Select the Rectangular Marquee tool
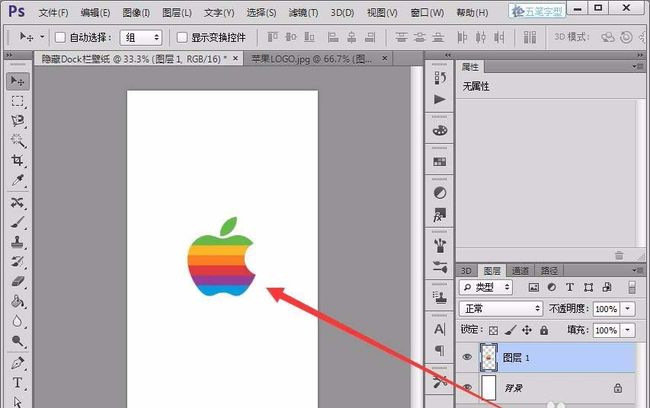The width and height of the screenshot is (650, 408). pyautogui.click(x=17, y=101)
